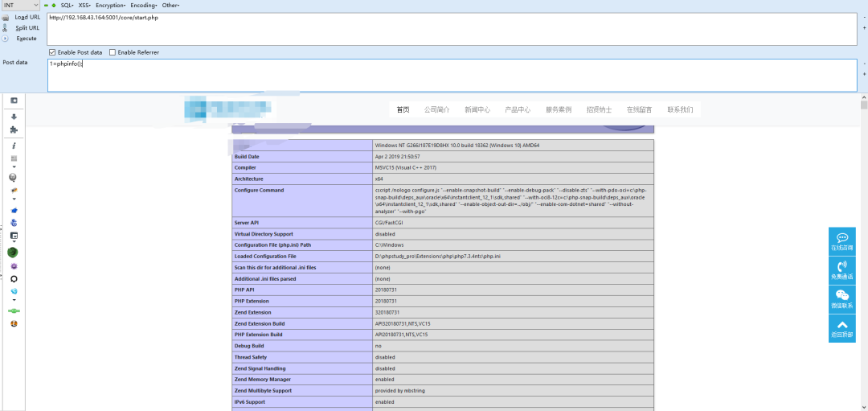Click the light blue circle sidebar icon
This screenshot has width=868, height=411.
(x=14, y=291)
